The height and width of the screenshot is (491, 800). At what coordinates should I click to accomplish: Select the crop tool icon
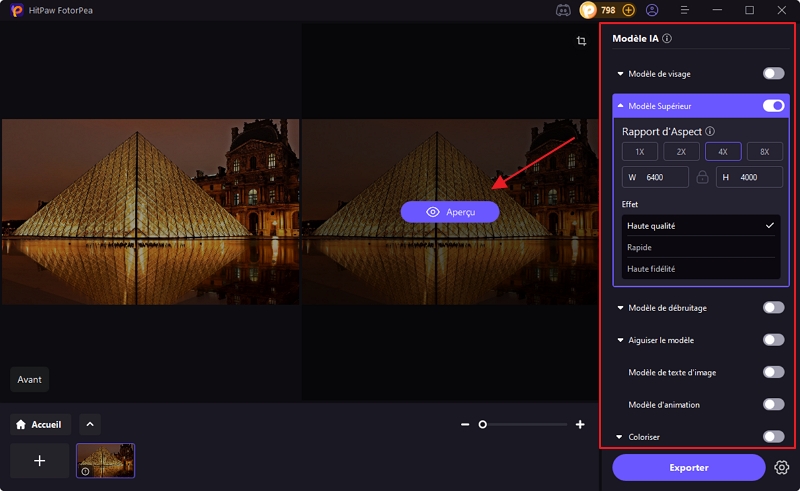point(581,41)
